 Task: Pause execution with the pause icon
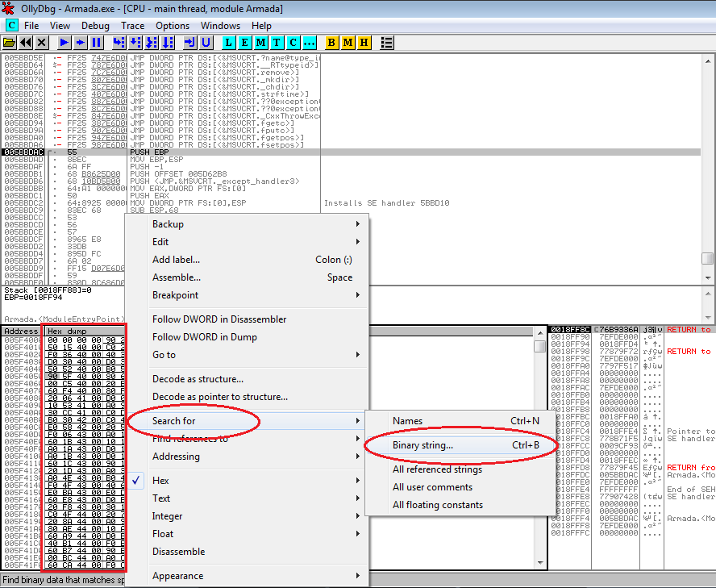coord(96,43)
